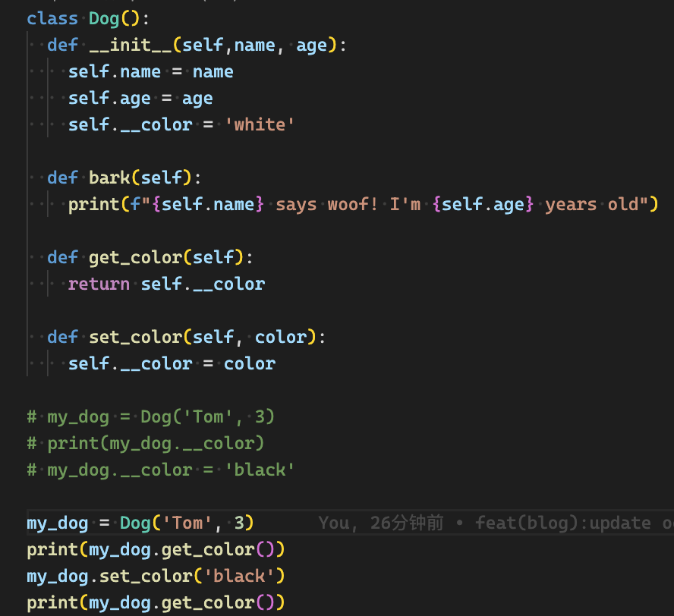Click the self.age = age assignment line

[140, 98]
